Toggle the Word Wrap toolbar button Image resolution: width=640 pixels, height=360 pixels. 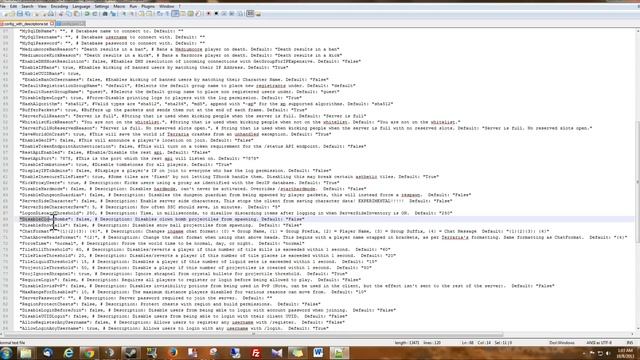(x=159, y=14)
